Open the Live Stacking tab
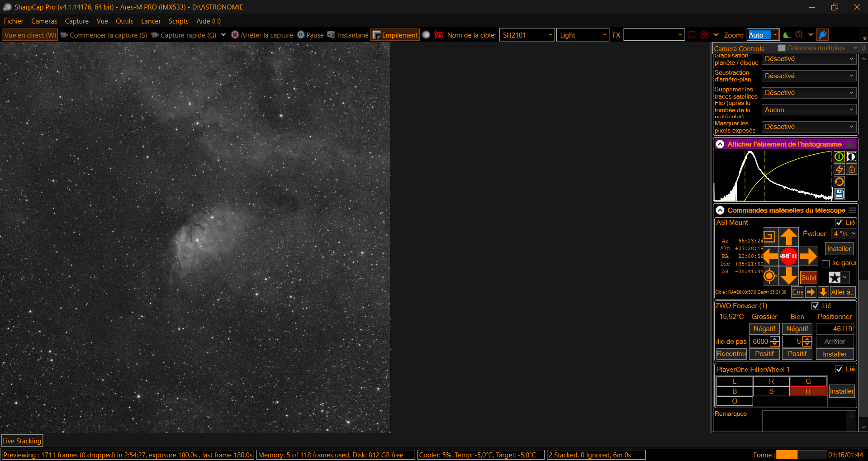Viewport: 868px width, 461px height. click(x=22, y=441)
